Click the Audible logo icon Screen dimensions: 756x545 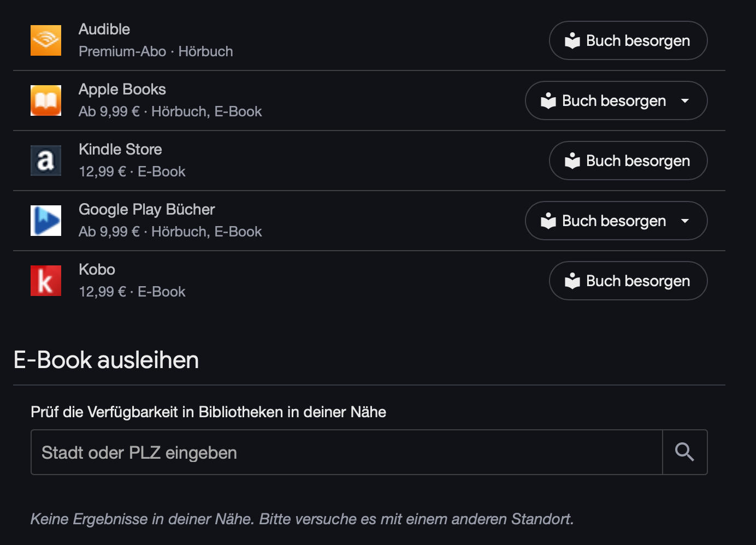point(46,40)
